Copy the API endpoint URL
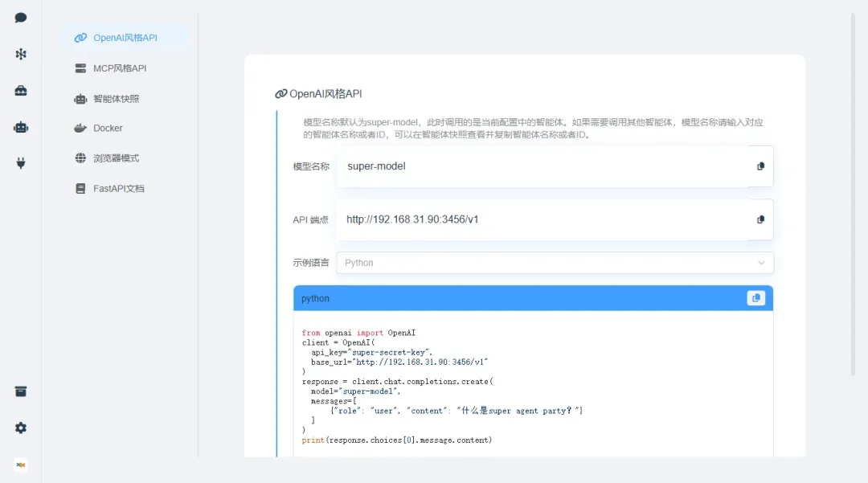Image resolution: width=868 pixels, height=483 pixels. [760, 219]
